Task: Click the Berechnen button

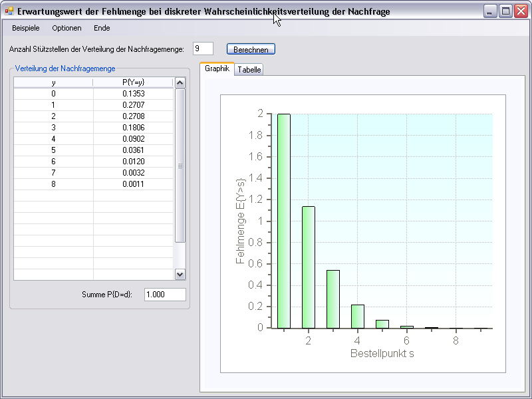Action: [251, 49]
